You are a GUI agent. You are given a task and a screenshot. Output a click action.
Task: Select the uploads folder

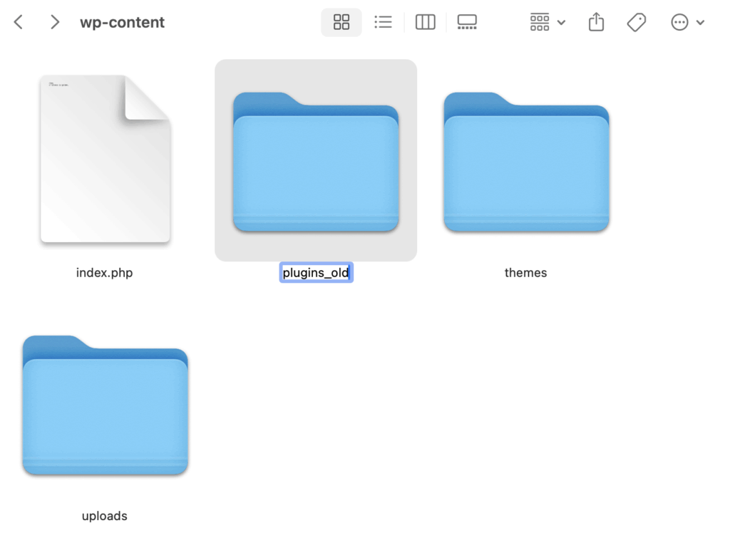tap(104, 405)
